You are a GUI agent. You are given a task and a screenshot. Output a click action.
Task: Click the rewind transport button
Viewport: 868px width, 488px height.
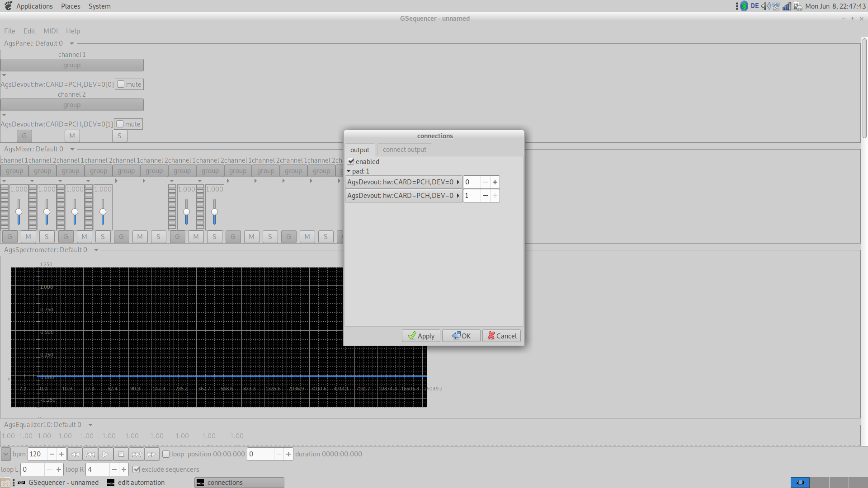[75, 454]
